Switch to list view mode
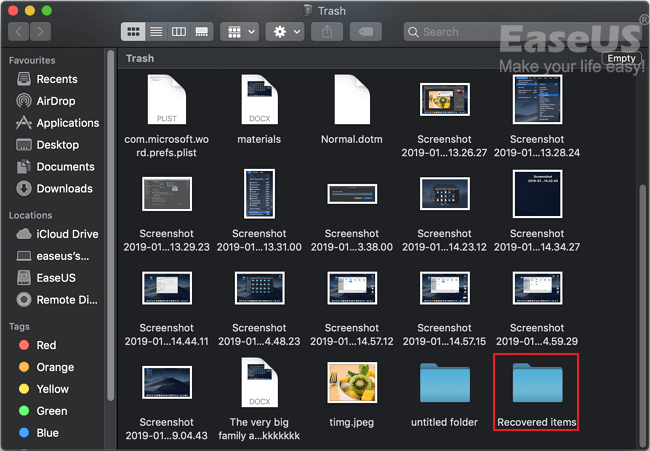This screenshot has width=650, height=451. point(156,32)
